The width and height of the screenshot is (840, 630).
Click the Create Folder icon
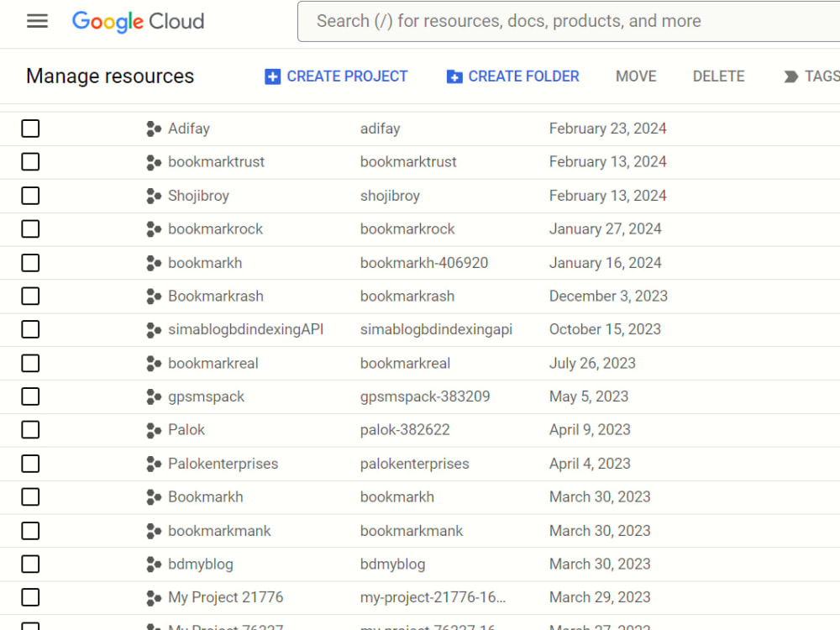[454, 76]
